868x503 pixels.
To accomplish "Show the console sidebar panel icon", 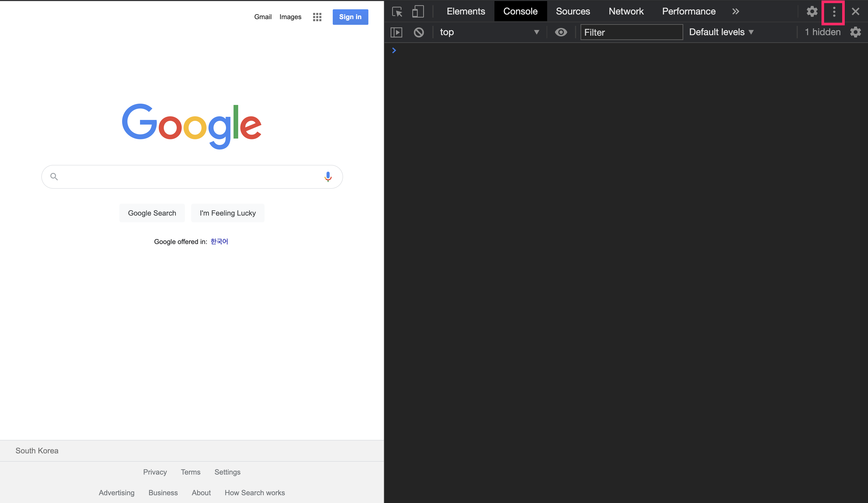I will pyautogui.click(x=397, y=32).
